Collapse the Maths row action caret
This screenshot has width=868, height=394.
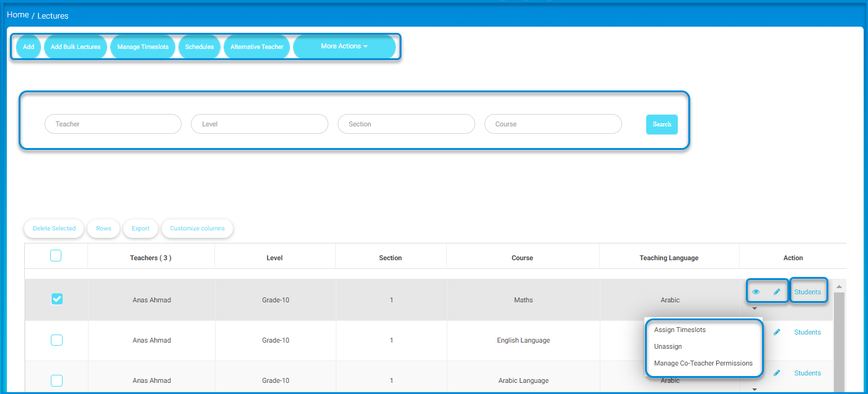click(755, 308)
